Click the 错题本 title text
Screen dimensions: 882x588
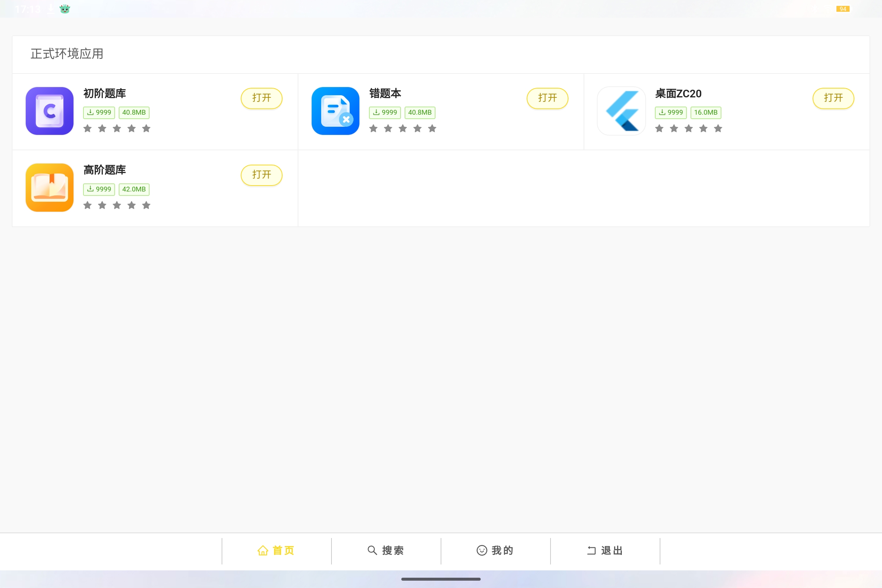coord(385,93)
